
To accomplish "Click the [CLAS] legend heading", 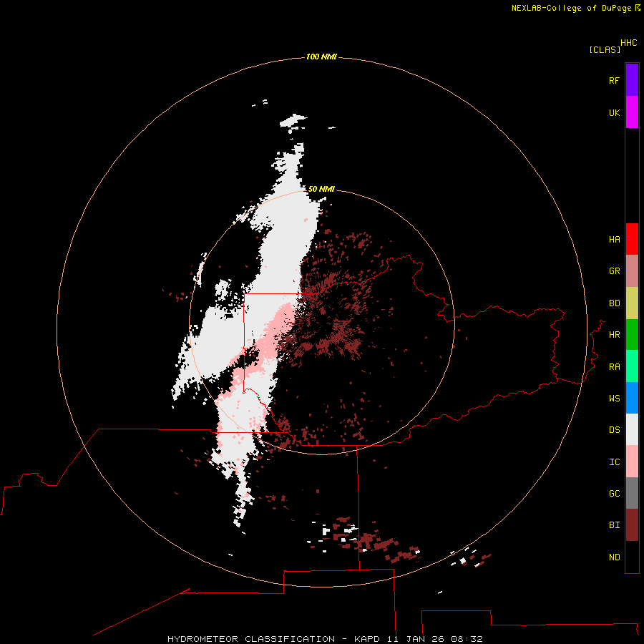I will (605, 50).
